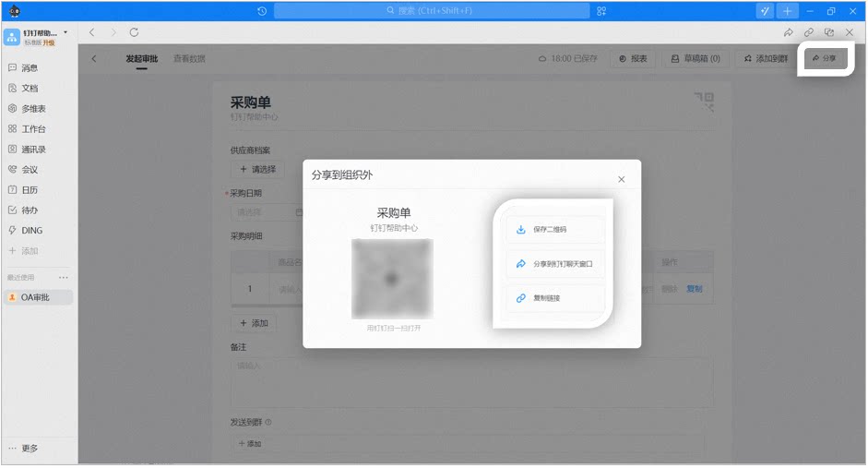Click 保存二维码 in the share dialog
The image size is (868, 468).
(x=554, y=229)
